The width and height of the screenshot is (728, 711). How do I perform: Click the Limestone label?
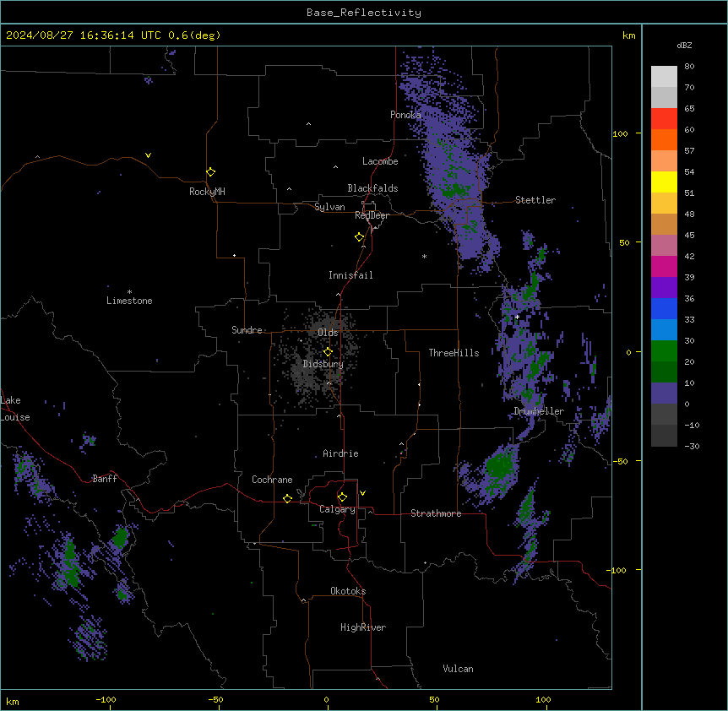[129, 301]
